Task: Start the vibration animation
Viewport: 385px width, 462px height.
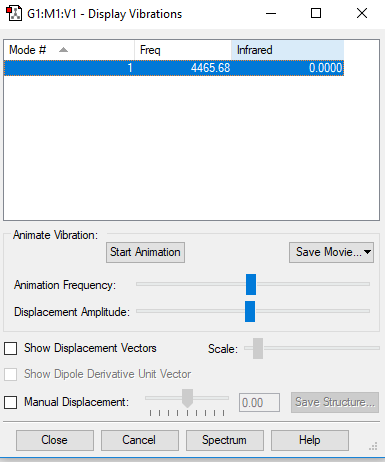Action: (x=145, y=252)
